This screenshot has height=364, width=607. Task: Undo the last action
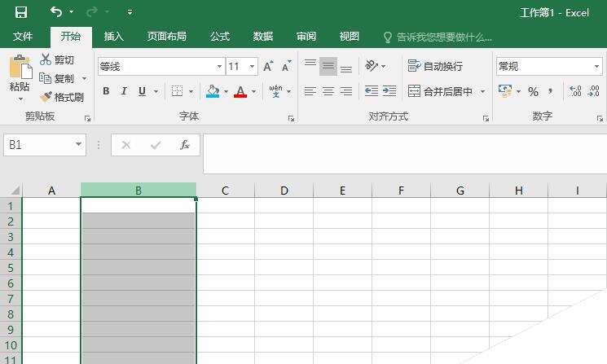[x=56, y=12]
